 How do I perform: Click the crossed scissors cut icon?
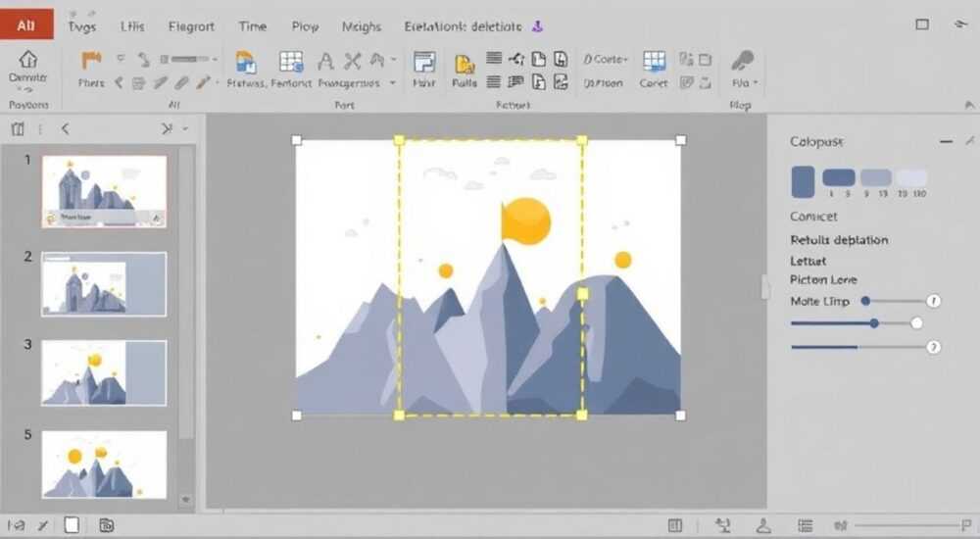tap(353, 61)
